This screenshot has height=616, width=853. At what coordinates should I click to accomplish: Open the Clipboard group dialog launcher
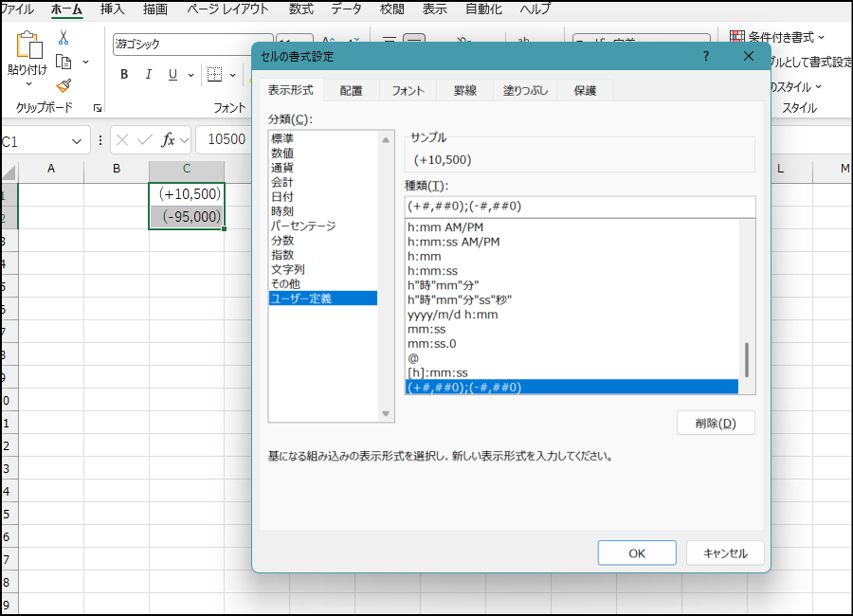coord(98,108)
